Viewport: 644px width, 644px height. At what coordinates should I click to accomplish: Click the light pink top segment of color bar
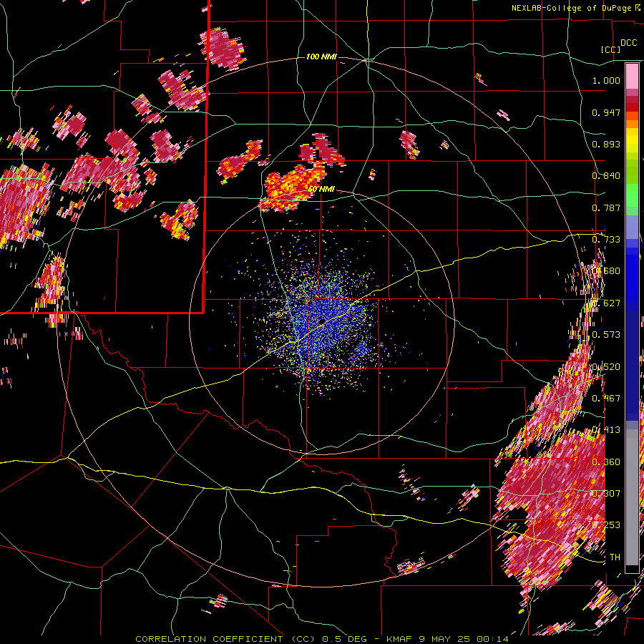click(x=632, y=76)
